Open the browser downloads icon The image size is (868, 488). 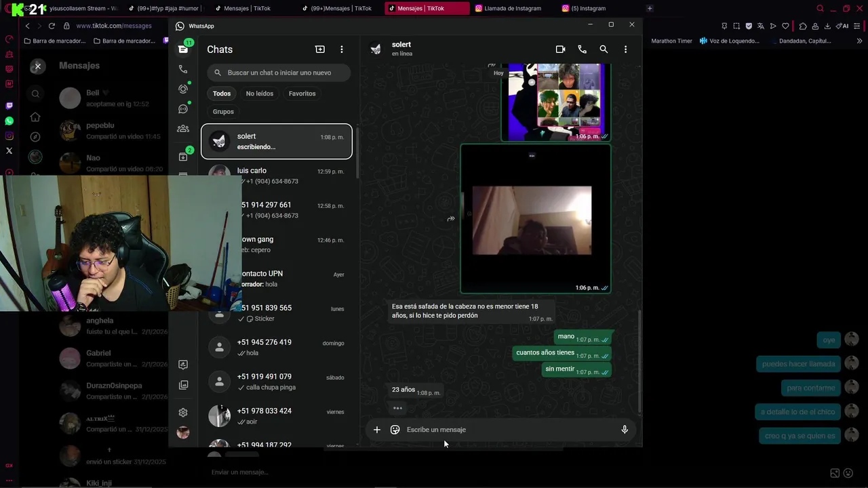[827, 26]
